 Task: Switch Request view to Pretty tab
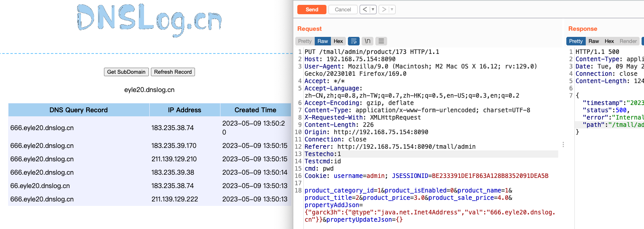305,41
